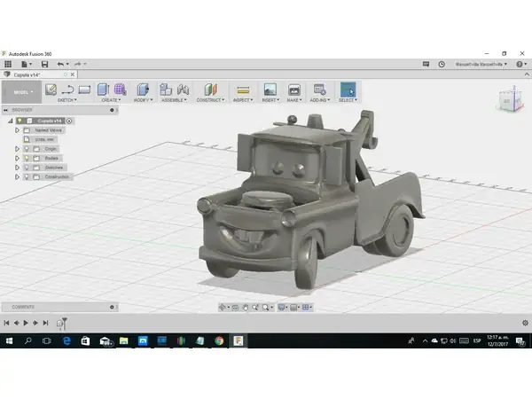Collapse the Cupula v14 root node
532x399 pixels.
coord(11,121)
